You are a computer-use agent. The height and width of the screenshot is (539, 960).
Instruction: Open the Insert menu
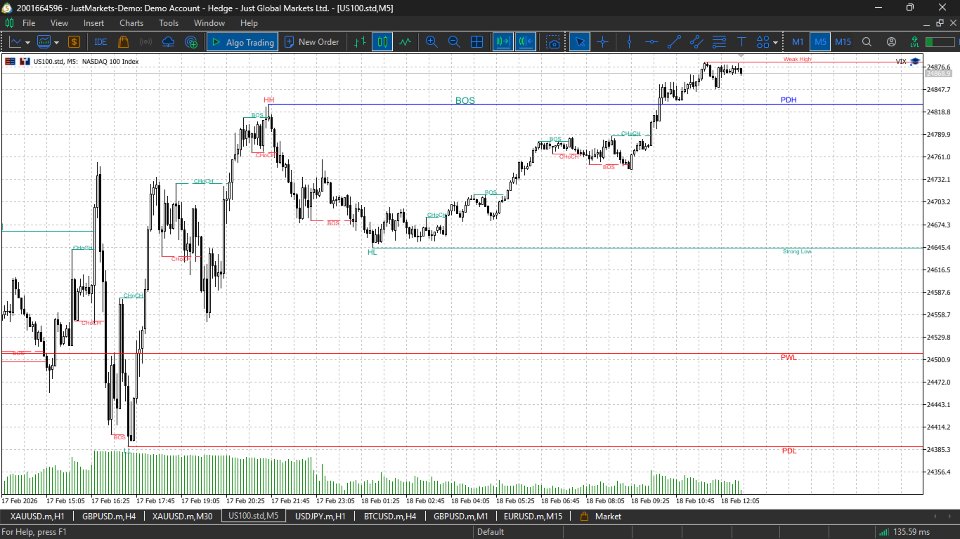point(94,23)
